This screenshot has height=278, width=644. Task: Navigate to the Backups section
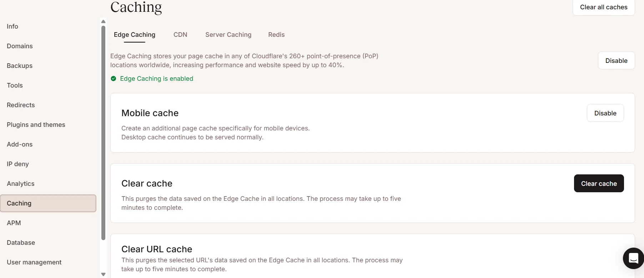pyautogui.click(x=20, y=66)
